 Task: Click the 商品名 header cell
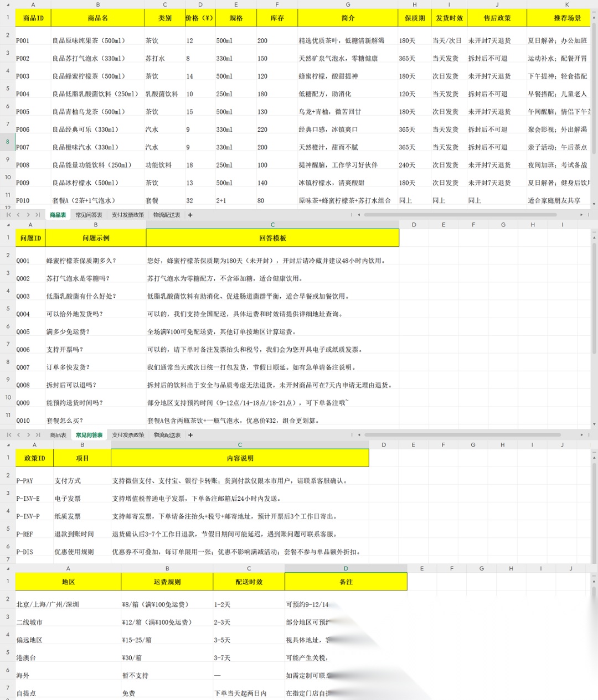pyautogui.click(x=97, y=18)
